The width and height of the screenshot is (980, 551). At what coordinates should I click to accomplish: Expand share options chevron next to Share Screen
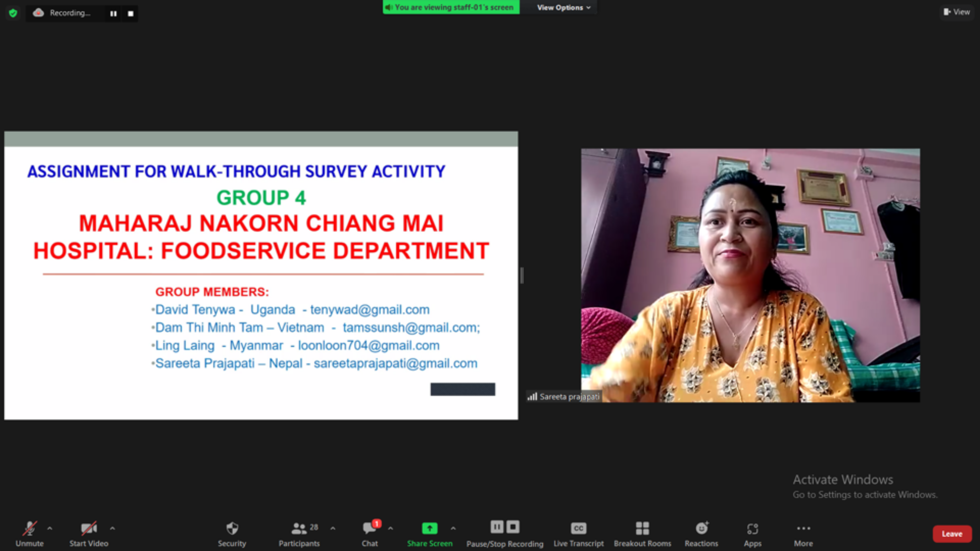click(x=453, y=528)
